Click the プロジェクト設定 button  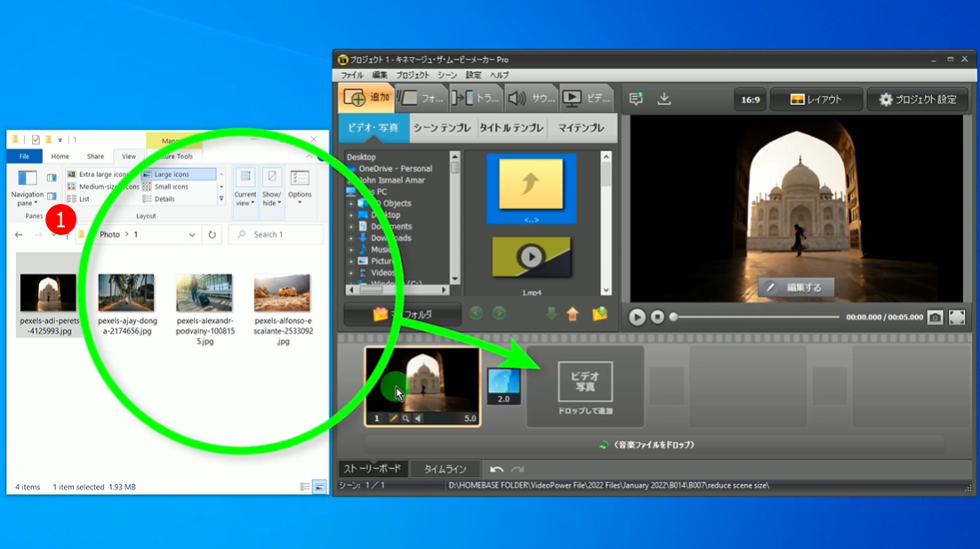[x=918, y=100]
